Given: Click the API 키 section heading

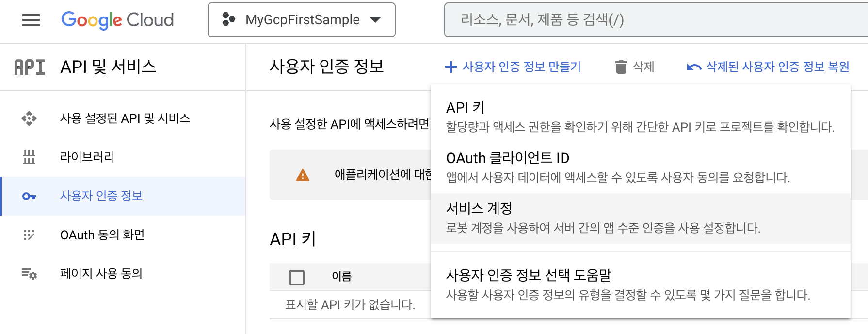Looking at the screenshot, I should tap(293, 239).
